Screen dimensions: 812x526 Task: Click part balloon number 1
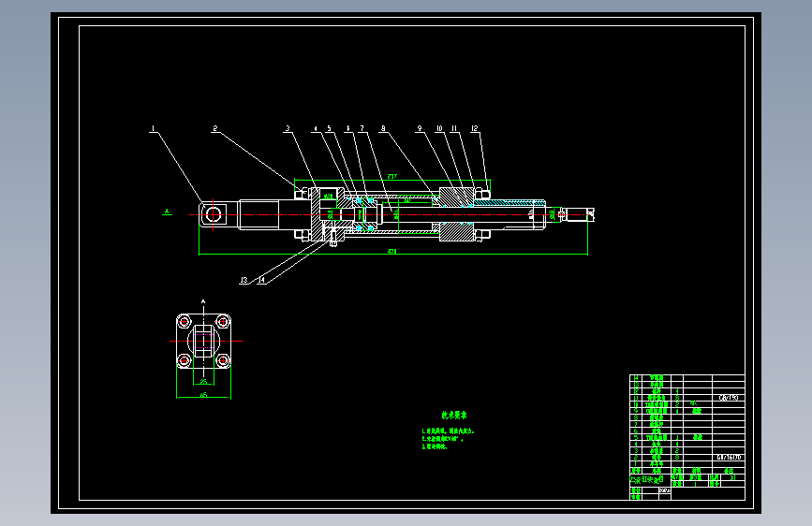[153, 128]
